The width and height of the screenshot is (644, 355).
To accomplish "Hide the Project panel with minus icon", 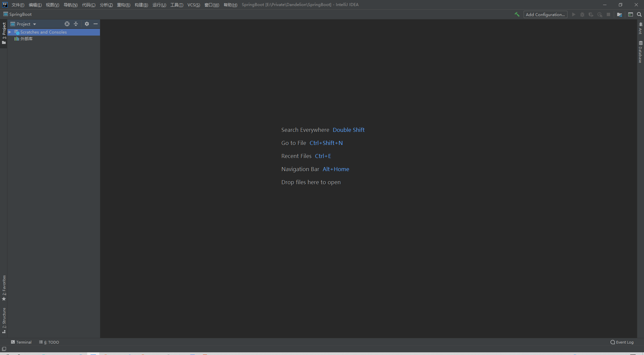I will (96, 24).
